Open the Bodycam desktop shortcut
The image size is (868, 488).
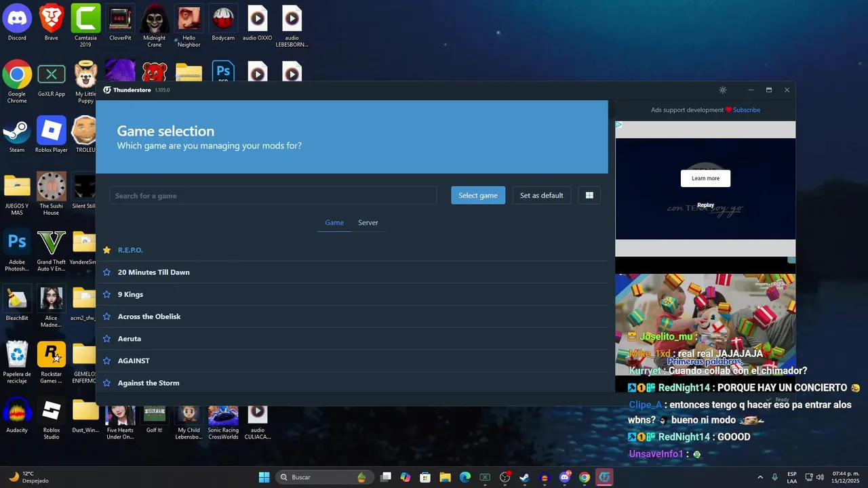(223, 22)
